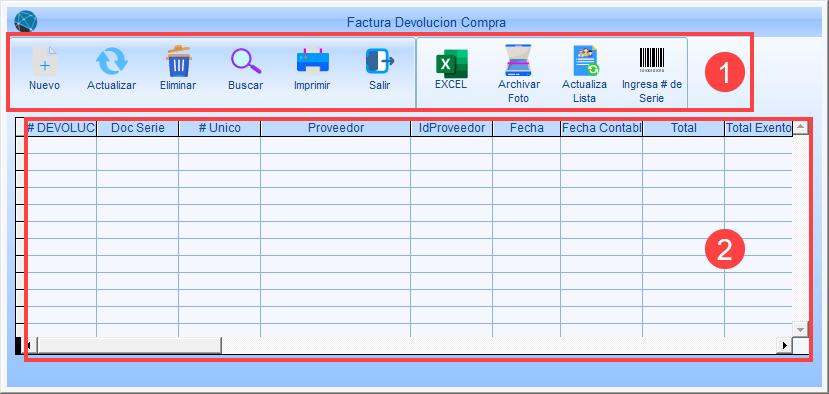Click the horizontal scrollbar thumb
The height and width of the screenshot is (394, 829).
point(129,345)
